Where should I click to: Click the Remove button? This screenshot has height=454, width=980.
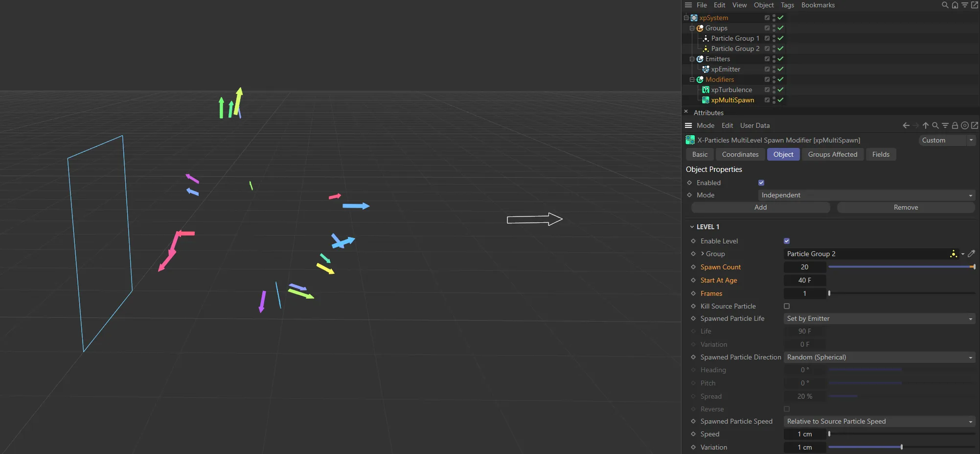click(906, 207)
